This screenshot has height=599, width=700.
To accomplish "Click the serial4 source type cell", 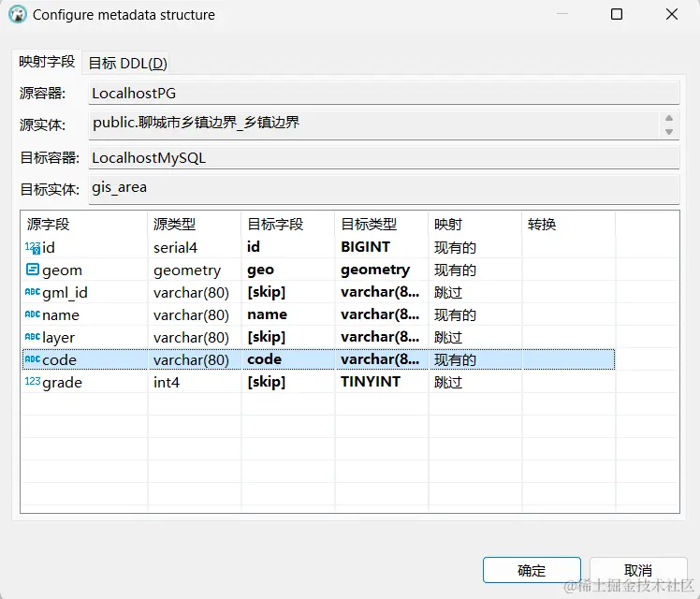I will (195, 247).
